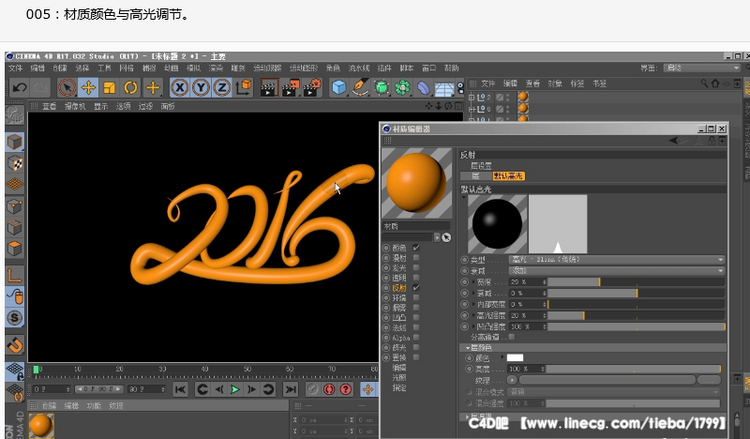Enable the 环境 channel checkbox
The image size is (750, 439).
pos(416,297)
